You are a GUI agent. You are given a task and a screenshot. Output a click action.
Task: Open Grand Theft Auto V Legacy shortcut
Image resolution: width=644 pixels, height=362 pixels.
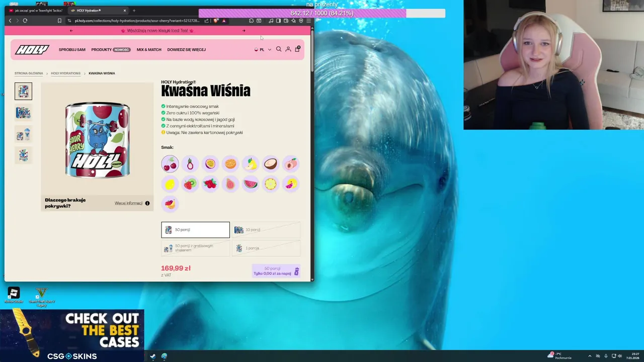(x=42, y=297)
